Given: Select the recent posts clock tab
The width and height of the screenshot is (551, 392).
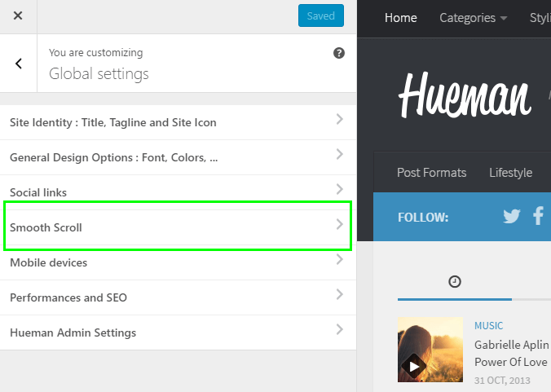Looking at the screenshot, I should click(x=455, y=282).
